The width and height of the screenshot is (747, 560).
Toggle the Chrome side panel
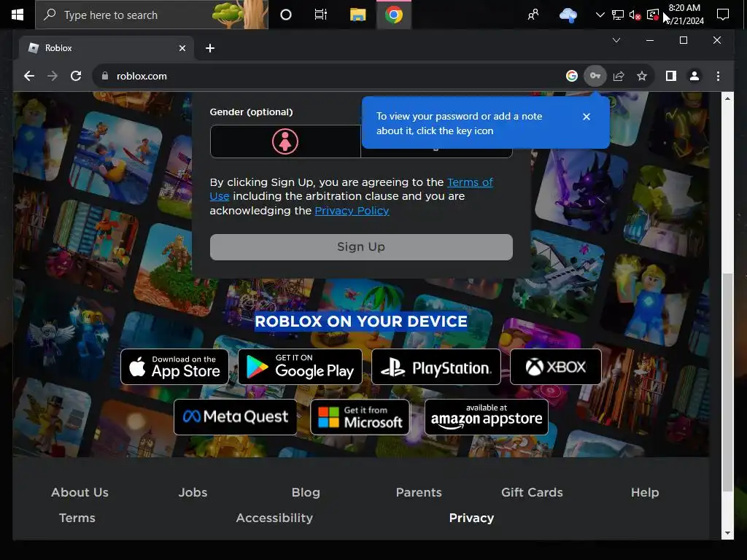click(x=671, y=76)
